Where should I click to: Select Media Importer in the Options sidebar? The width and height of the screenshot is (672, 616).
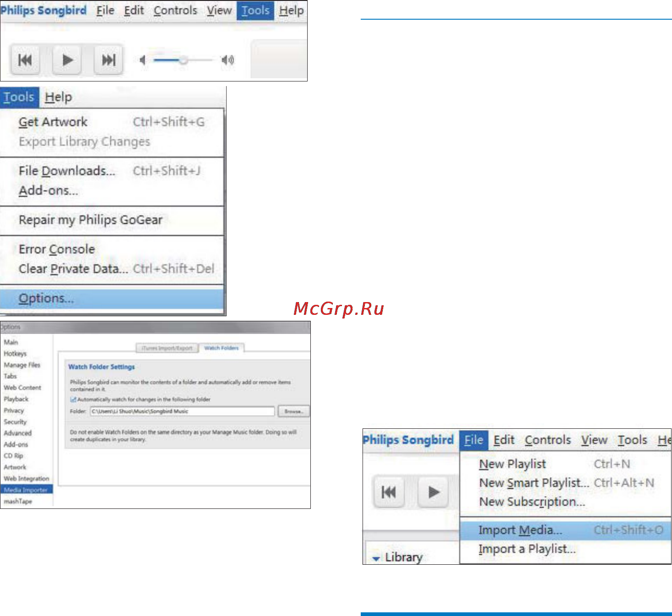(x=27, y=490)
